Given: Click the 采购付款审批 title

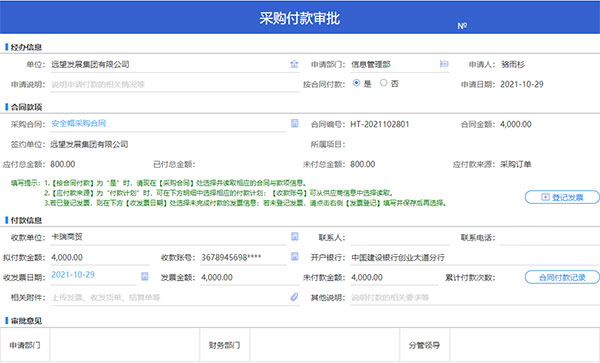Looking at the screenshot, I should click(x=300, y=18).
